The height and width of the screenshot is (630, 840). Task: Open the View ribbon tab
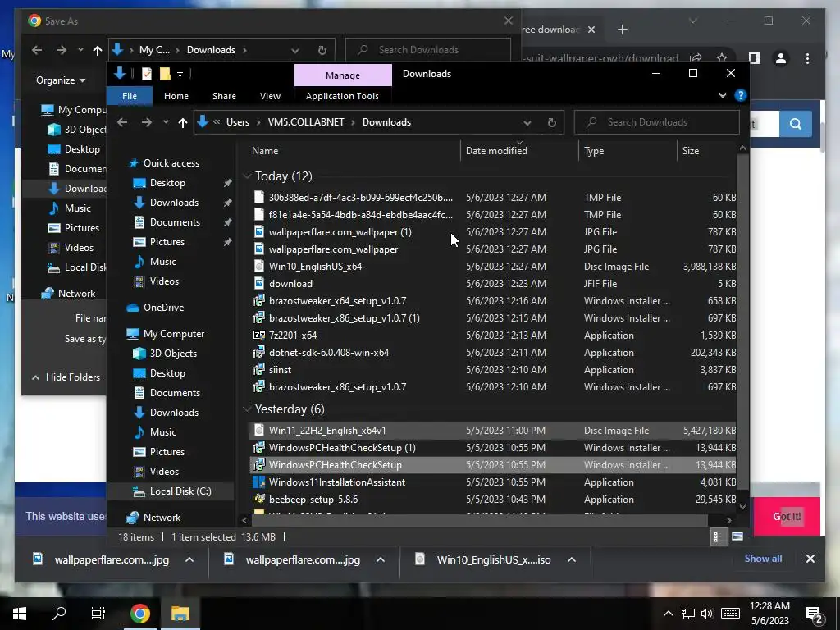pyautogui.click(x=270, y=96)
